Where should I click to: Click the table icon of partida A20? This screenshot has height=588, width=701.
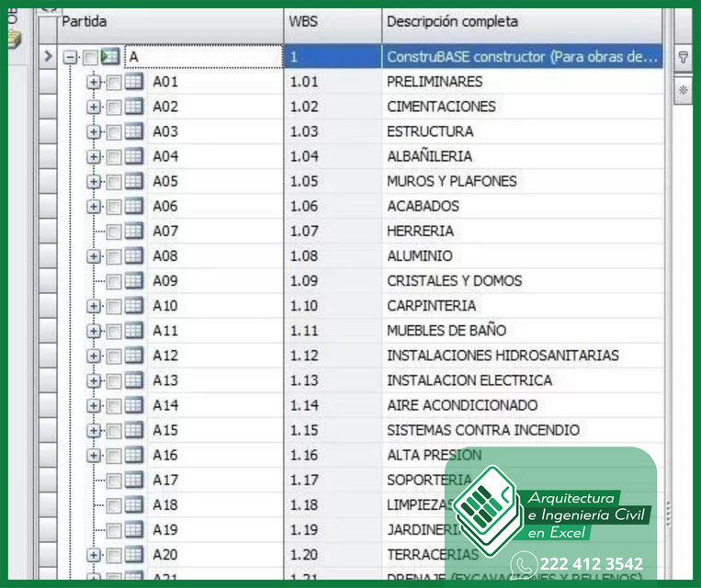(x=133, y=555)
